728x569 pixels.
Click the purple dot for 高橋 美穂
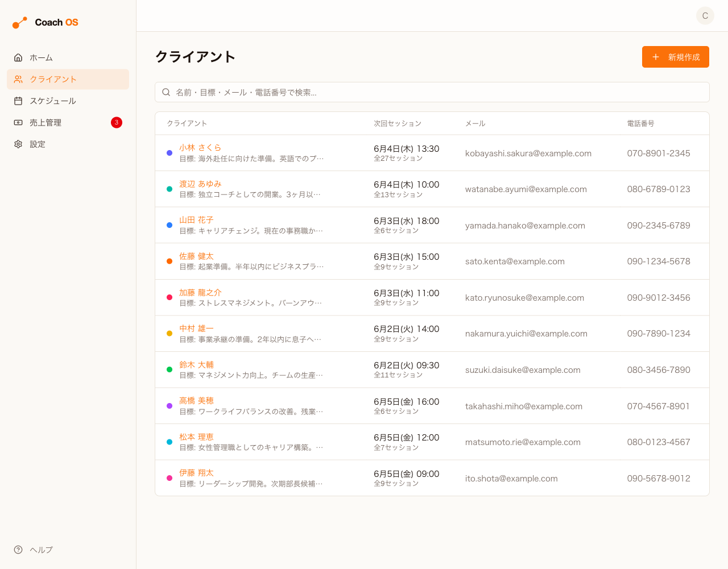tap(169, 406)
